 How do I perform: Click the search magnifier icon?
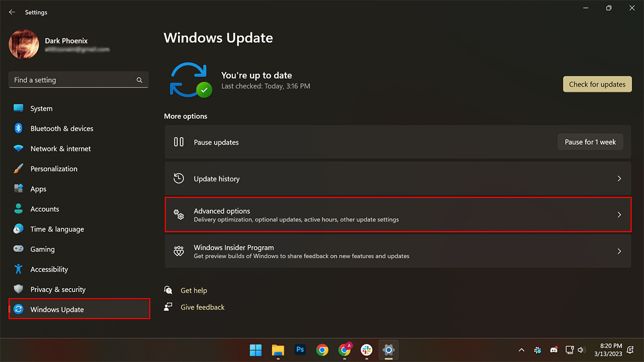tap(140, 80)
